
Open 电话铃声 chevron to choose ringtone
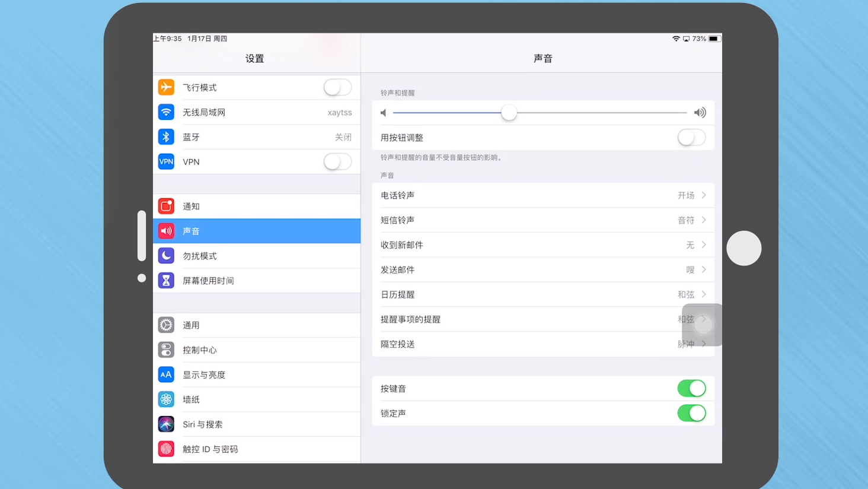(704, 195)
